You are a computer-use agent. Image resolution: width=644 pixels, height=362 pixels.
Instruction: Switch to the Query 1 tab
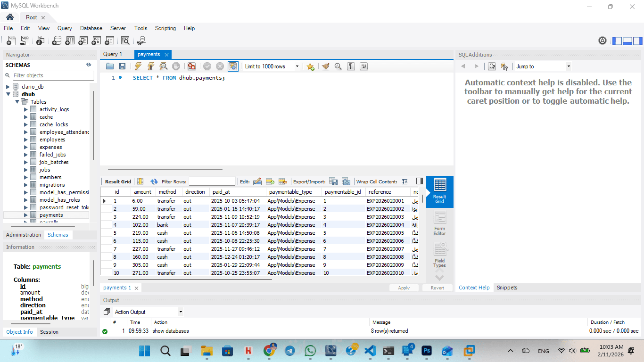[113, 54]
